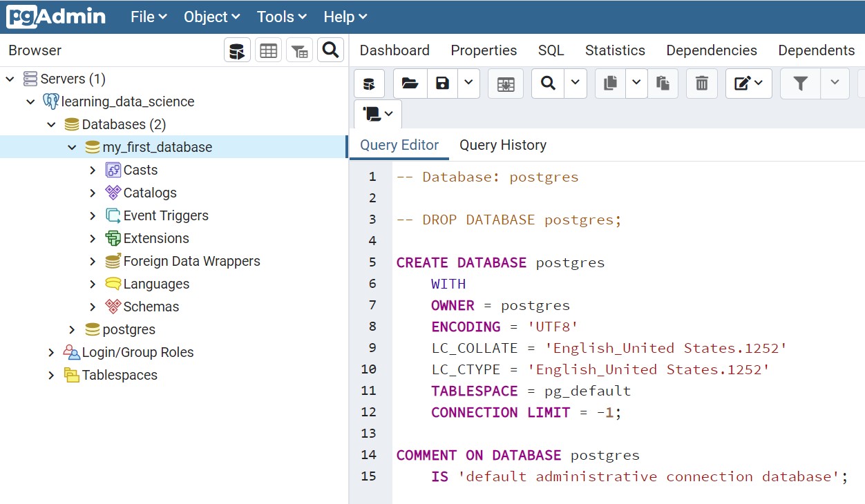The height and width of the screenshot is (504, 865).
Task: Expand the Login/Group Roles node
Action: click(x=51, y=352)
